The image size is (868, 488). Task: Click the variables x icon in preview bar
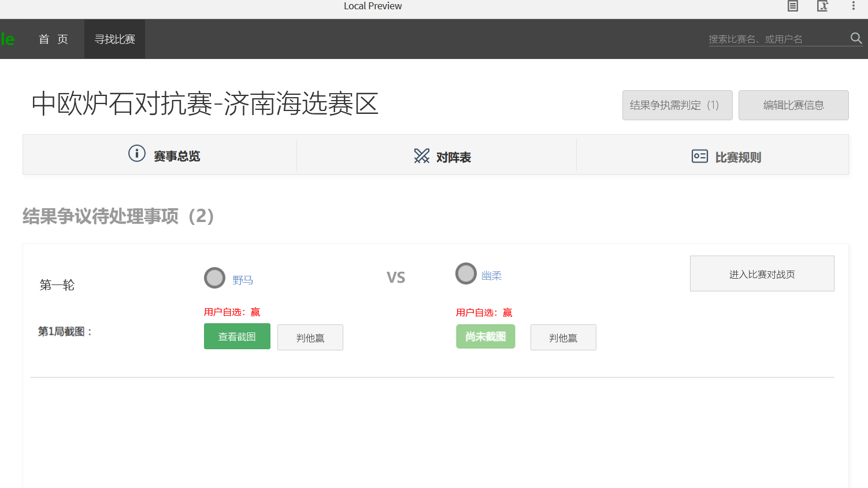point(822,6)
